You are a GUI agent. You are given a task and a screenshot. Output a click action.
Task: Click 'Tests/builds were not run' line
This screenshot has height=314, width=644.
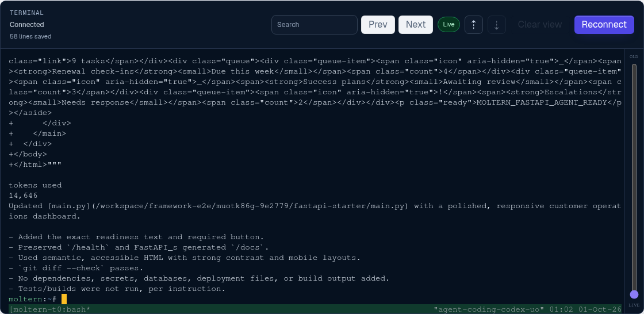pyautogui.click(x=117, y=289)
